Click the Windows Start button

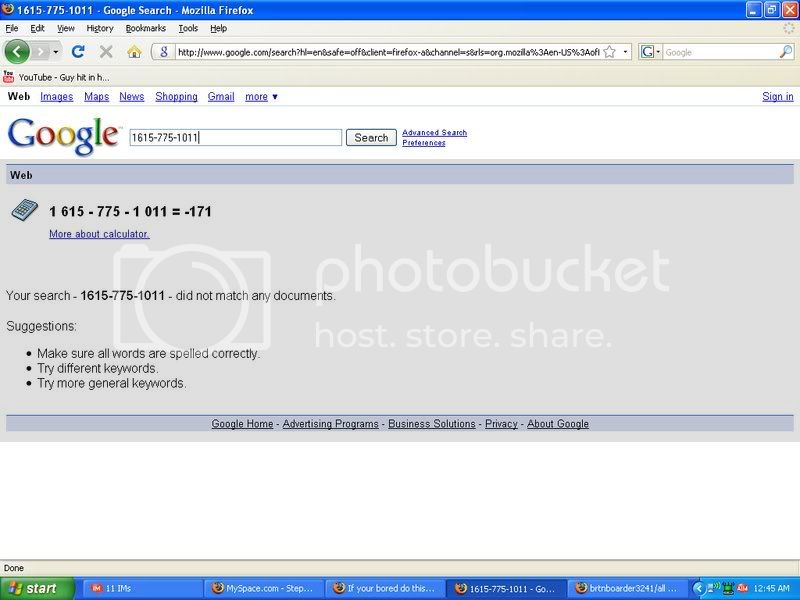click(x=37, y=588)
